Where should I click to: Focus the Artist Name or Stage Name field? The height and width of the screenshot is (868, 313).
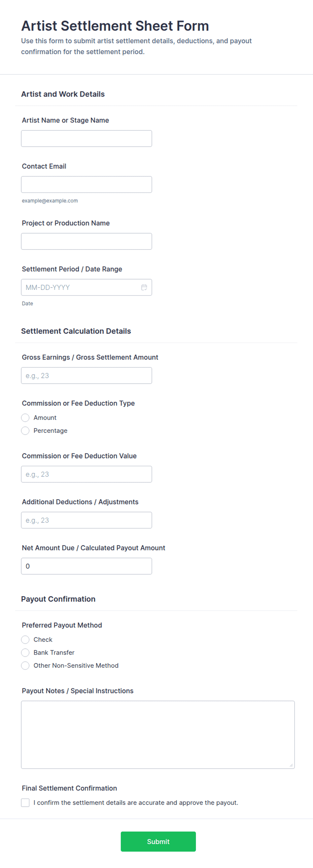click(86, 139)
